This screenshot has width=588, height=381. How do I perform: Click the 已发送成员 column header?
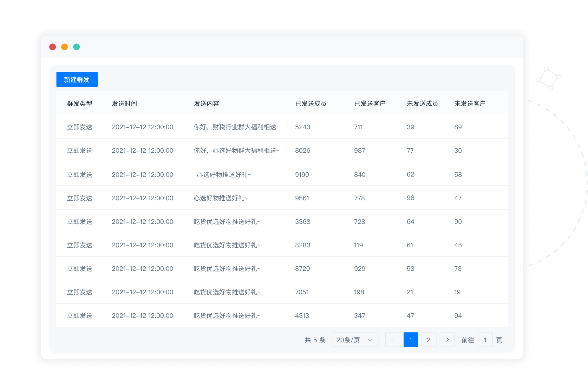tap(311, 104)
